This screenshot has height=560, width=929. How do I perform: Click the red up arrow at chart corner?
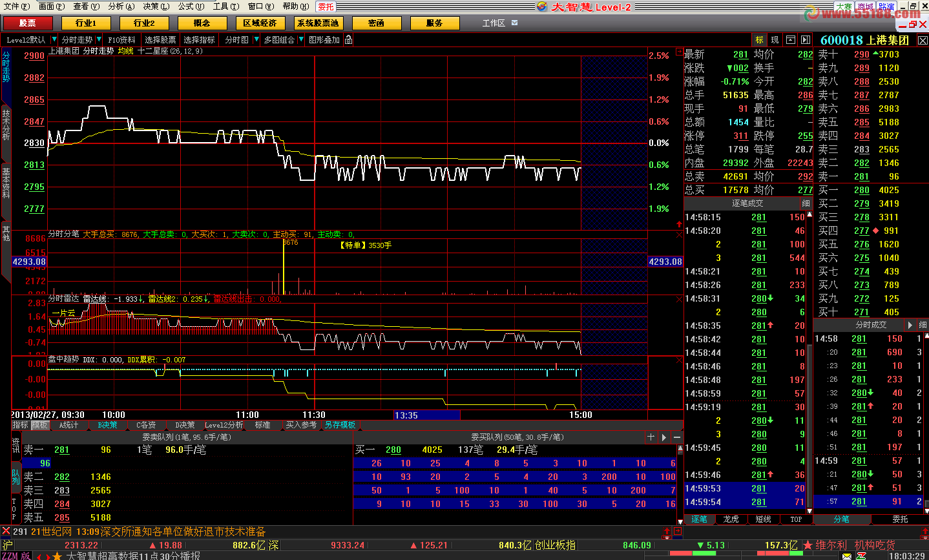pyautogui.click(x=679, y=224)
